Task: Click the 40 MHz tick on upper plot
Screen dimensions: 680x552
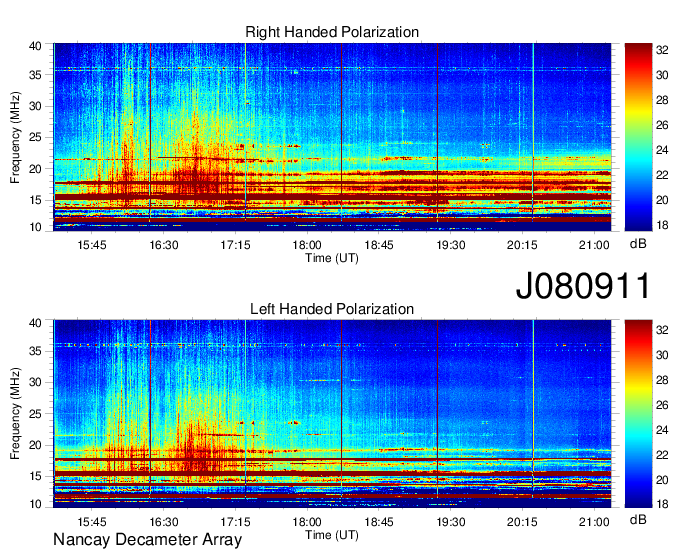Action: click(x=36, y=46)
